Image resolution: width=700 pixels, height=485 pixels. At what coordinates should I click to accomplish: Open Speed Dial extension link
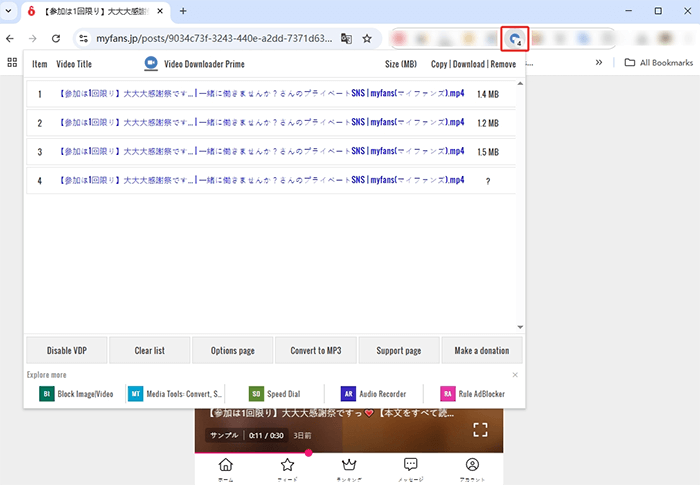point(275,394)
